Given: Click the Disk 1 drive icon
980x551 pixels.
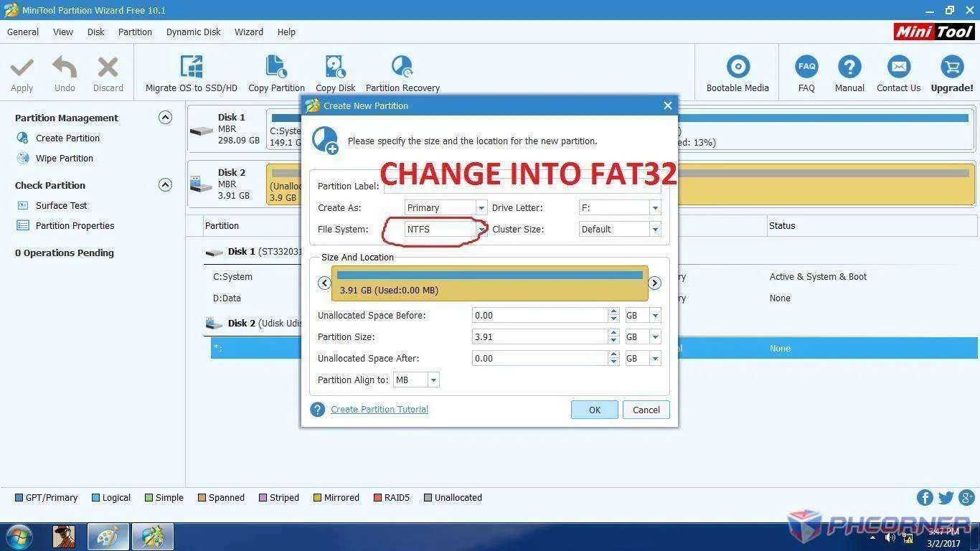Looking at the screenshot, I should (x=202, y=131).
